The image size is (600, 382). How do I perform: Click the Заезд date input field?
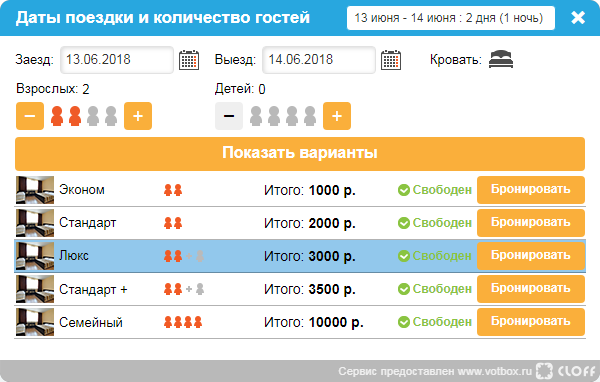pyautogui.click(x=117, y=60)
